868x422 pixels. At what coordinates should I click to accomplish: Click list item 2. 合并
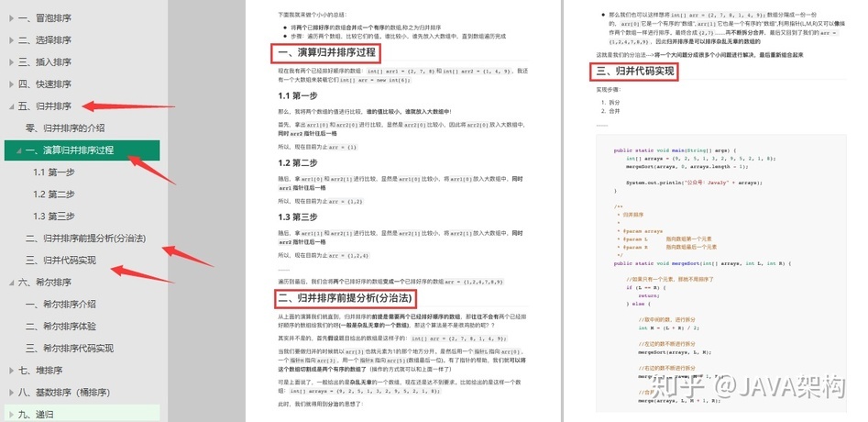coord(610,111)
